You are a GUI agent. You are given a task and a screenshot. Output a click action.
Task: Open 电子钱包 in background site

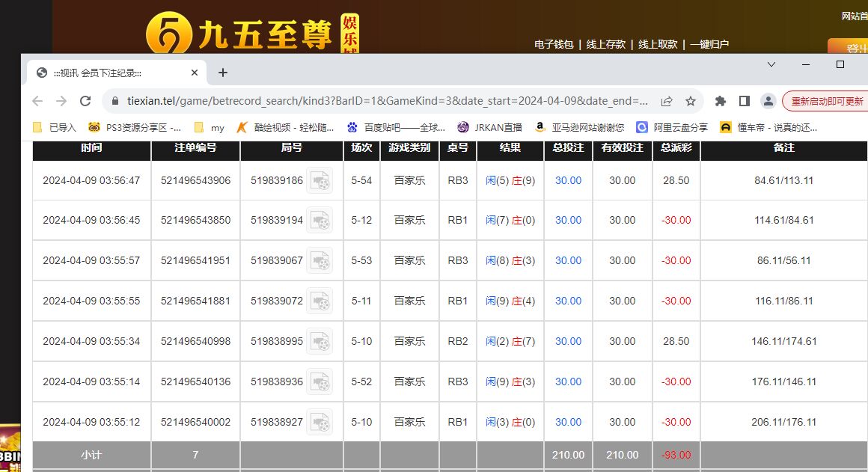[x=554, y=44]
